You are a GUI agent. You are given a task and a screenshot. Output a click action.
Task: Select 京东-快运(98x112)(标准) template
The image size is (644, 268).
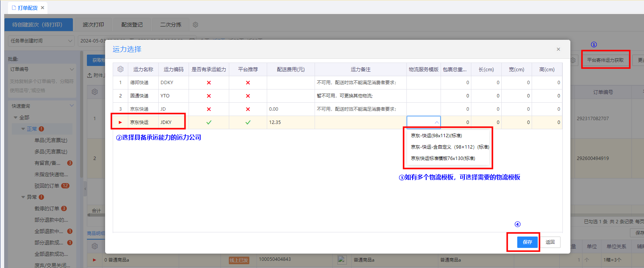pyautogui.click(x=436, y=136)
